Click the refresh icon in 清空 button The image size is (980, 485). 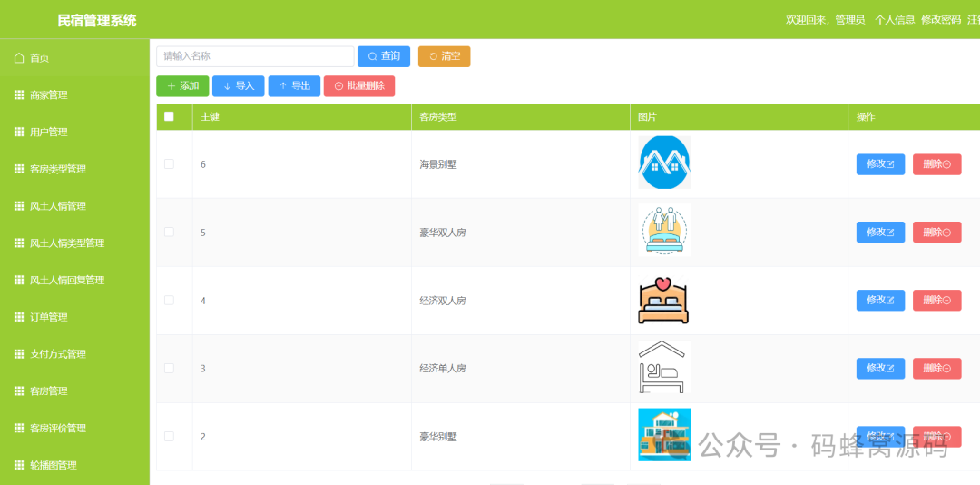[433, 56]
